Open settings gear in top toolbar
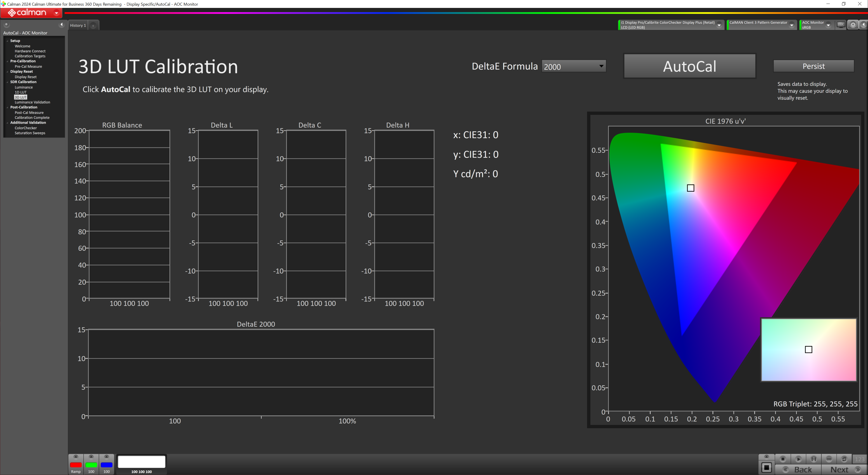 tap(853, 25)
